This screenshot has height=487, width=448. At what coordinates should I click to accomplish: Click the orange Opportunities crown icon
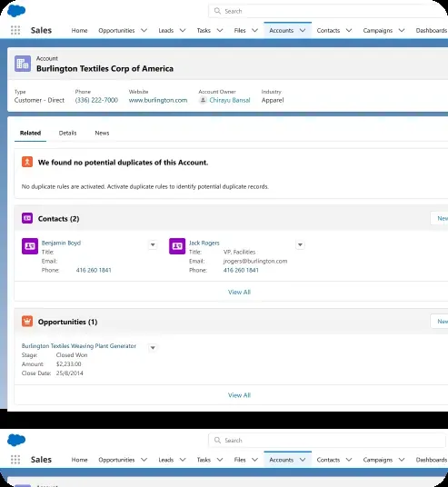(x=27, y=321)
